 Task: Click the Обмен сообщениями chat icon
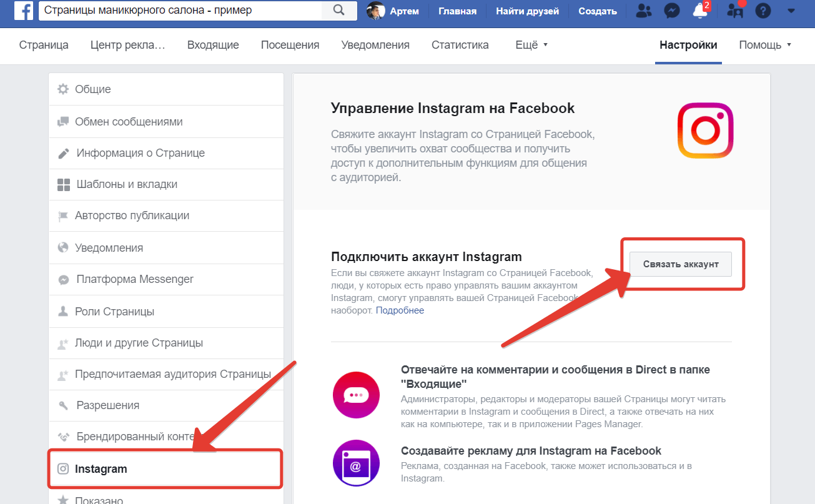[63, 122]
